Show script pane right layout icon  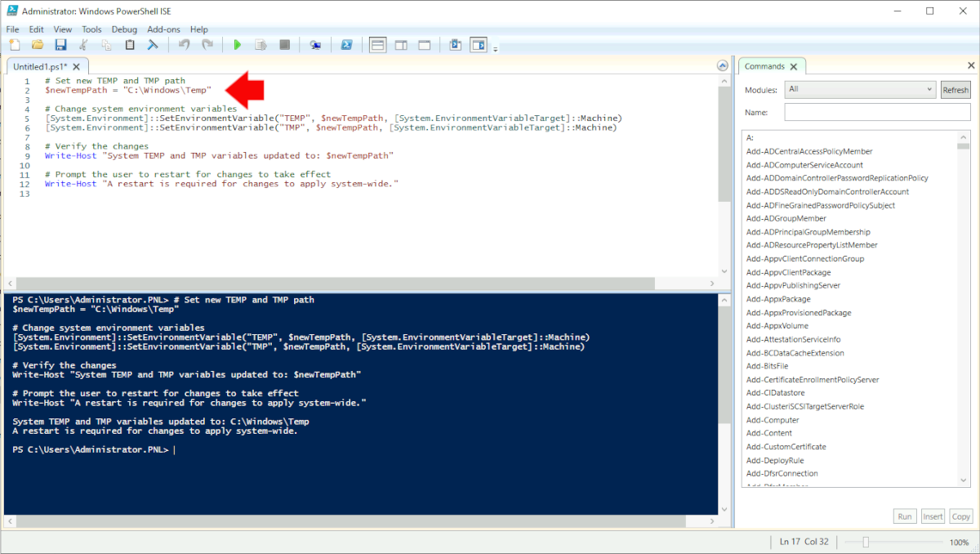tap(401, 45)
